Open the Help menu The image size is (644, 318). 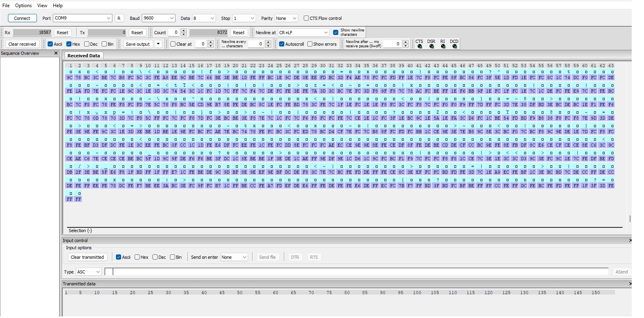click(x=58, y=6)
